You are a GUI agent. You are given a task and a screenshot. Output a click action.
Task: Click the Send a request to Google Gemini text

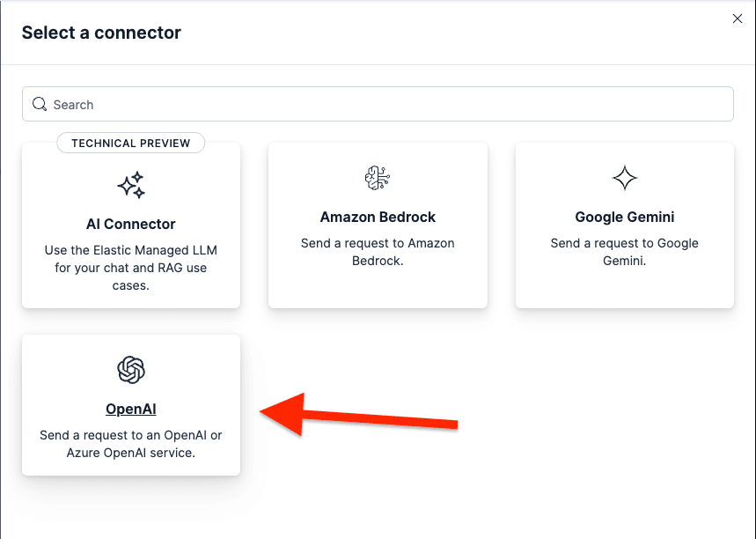(624, 252)
